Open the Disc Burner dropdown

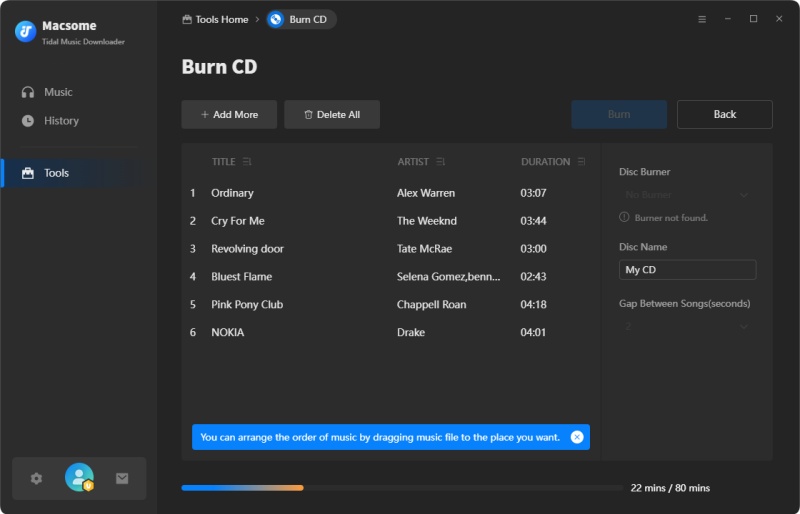tap(687, 195)
